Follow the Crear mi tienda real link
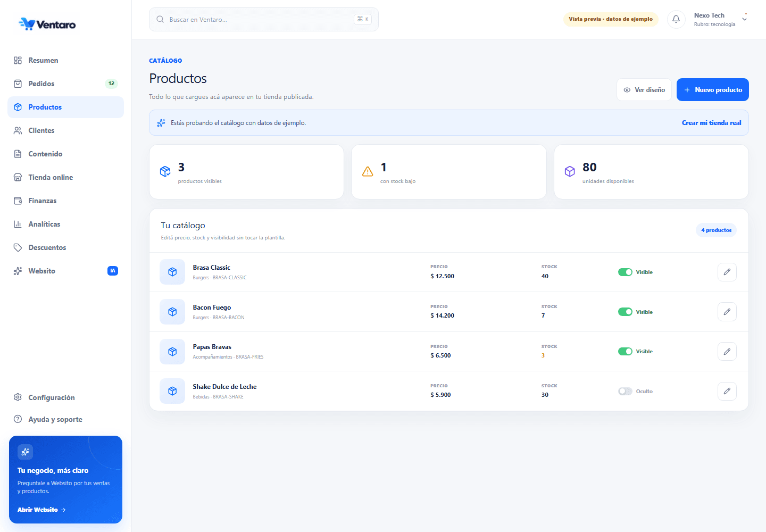Screen dimensions: 766x532 point(711,123)
